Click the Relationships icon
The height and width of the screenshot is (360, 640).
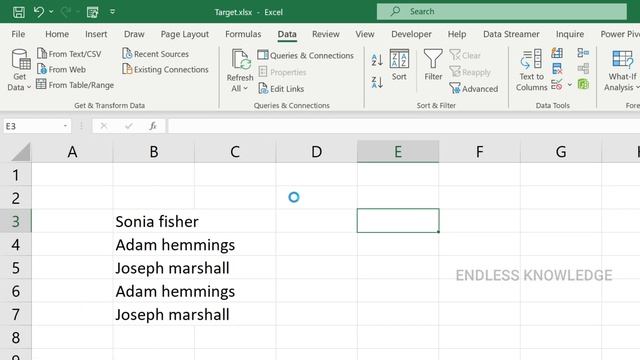click(x=583, y=69)
